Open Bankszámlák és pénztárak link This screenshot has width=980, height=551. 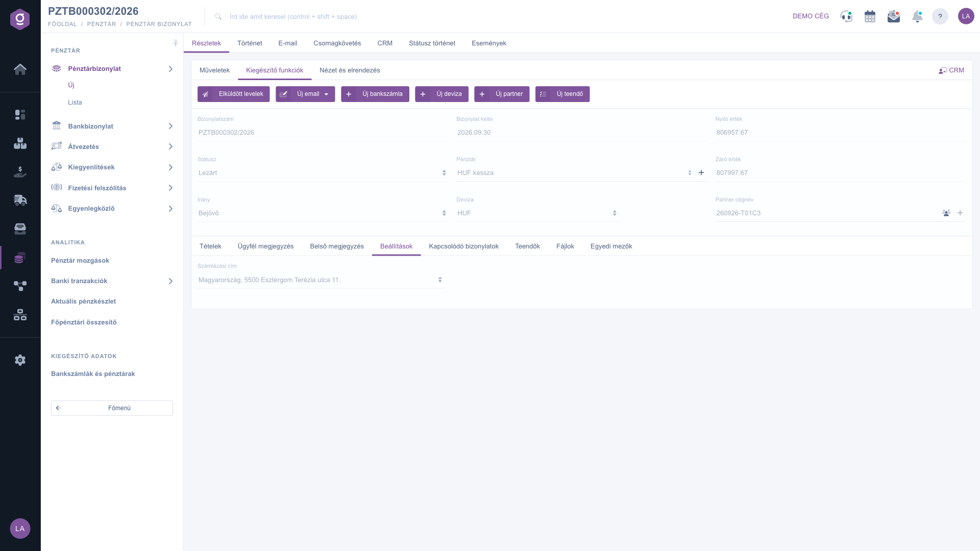(x=93, y=374)
